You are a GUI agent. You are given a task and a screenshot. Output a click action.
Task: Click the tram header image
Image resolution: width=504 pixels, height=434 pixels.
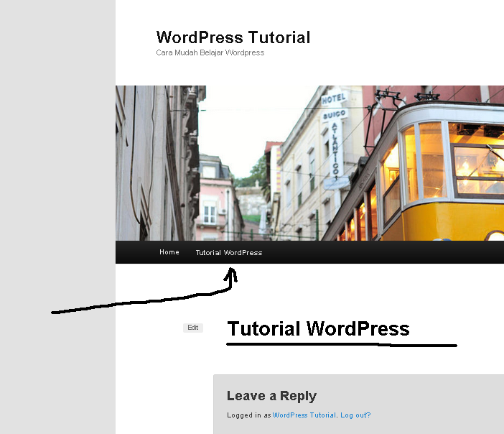[x=309, y=163]
